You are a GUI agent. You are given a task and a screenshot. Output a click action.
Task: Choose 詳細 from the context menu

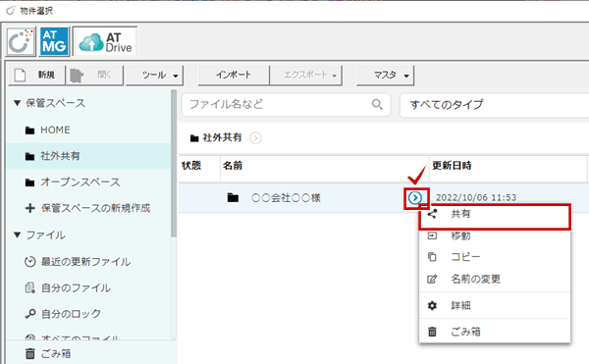point(495,305)
